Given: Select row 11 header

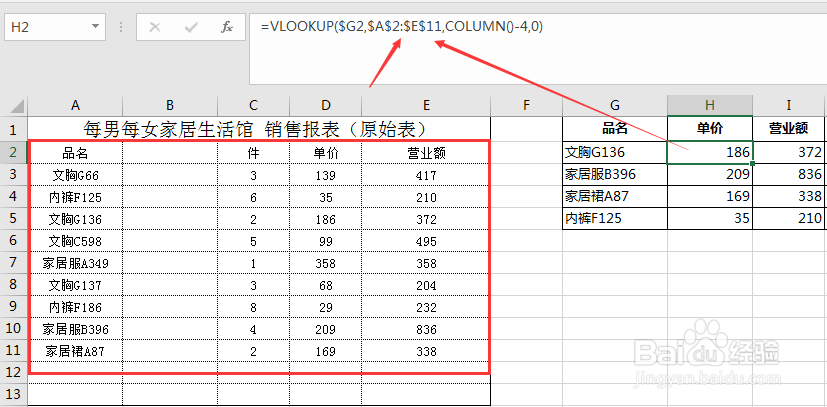Looking at the screenshot, I should (x=13, y=351).
